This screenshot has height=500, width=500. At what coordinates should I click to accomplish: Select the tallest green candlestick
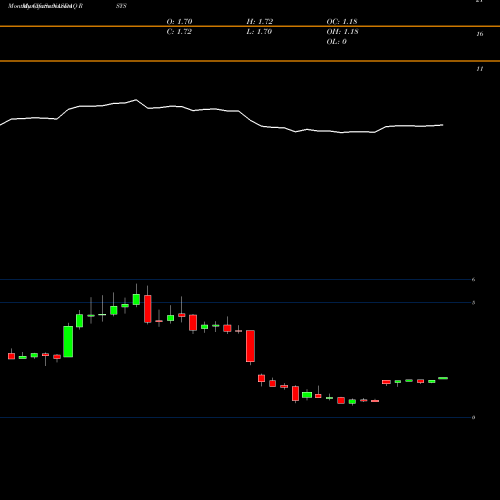[x=68, y=342]
